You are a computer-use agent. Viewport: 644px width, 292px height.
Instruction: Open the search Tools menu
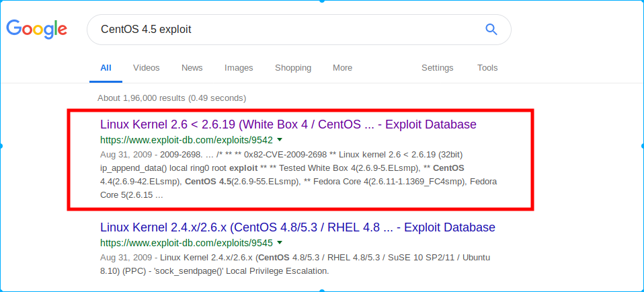pyautogui.click(x=487, y=68)
